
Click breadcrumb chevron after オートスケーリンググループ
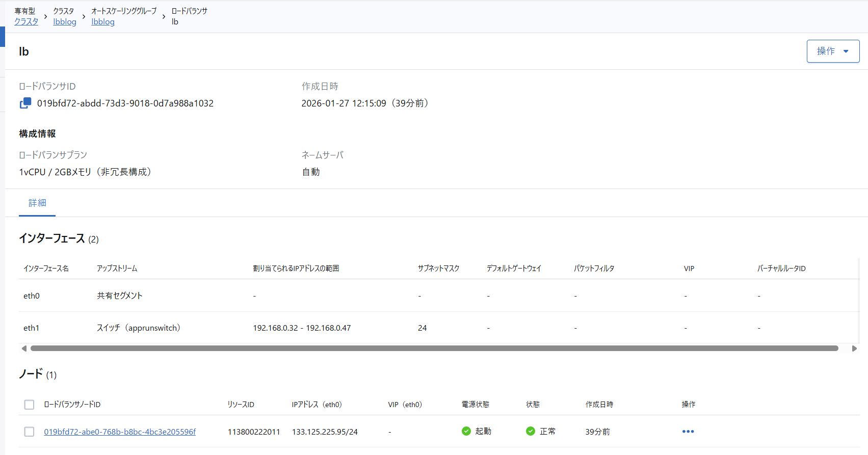click(164, 17)
